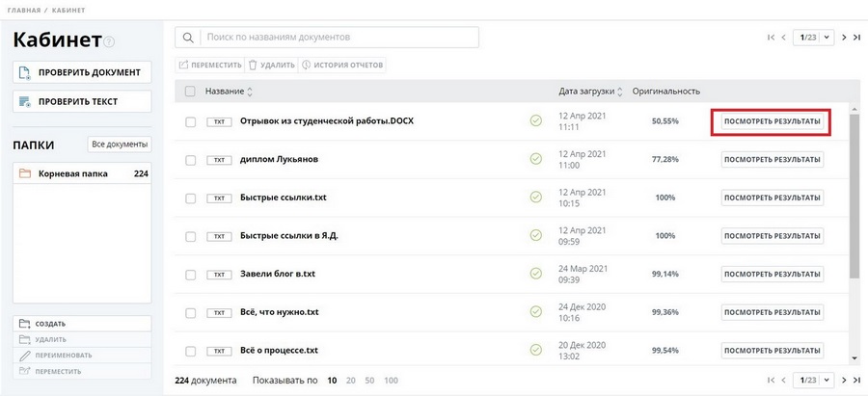Click ПОСМОТРЕТЬ РЕЗУЛЬТАТЫ for Отрывок из студенческой работы
868x396 pixels.
(x=773, y=121)
